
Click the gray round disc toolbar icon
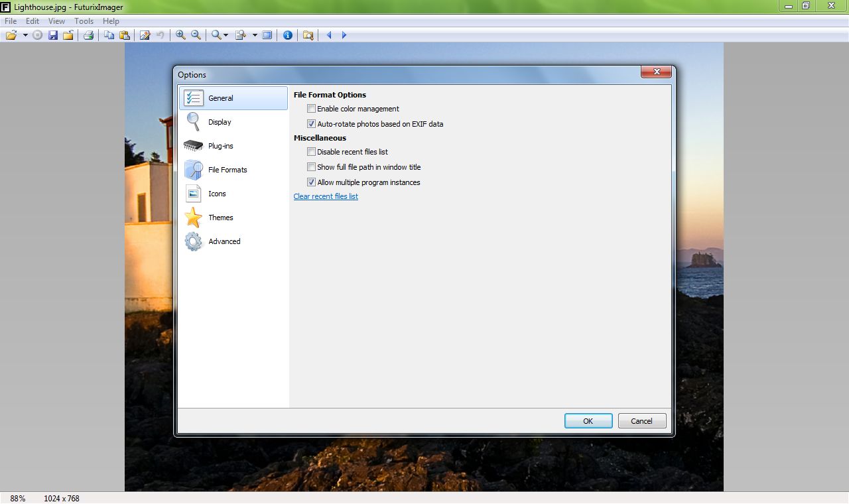pos(38,35)
